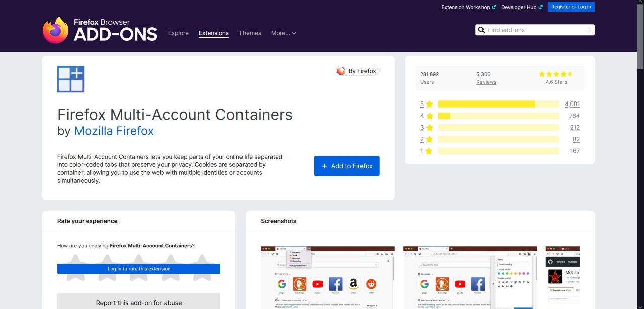Submit search with the arrow icon
Screen dimensions: 644x309
(x=588, y=30)
